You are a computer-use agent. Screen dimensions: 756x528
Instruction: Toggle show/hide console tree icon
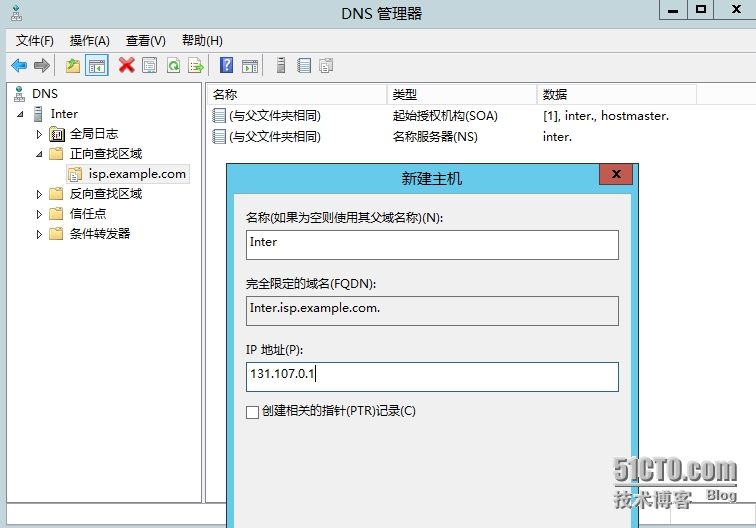96,65
